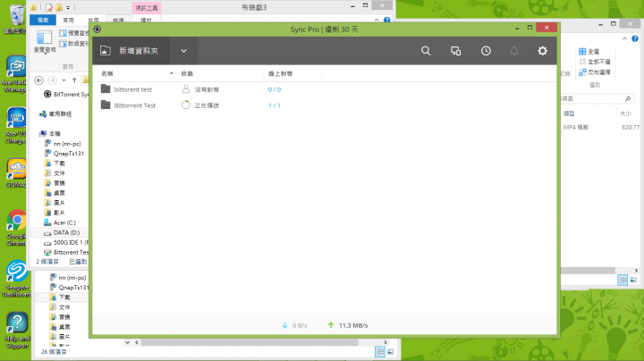The image size is (644, 361).
Task: Click the 0 B/s download speed indicator
Action: click(294, 325)
